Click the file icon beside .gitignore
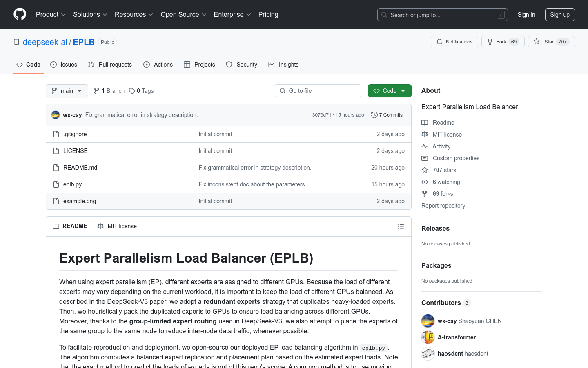588x368 pixels. (x=56, y=134)
